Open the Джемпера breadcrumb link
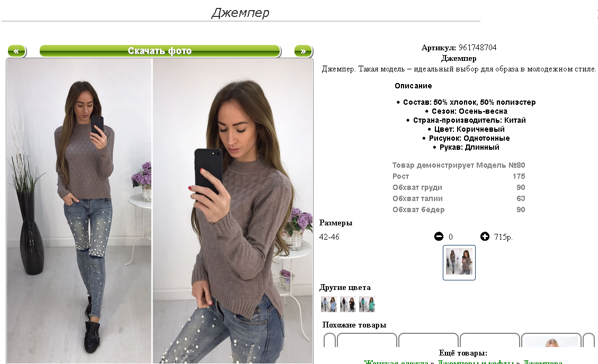Image resolution: width=598 pixels, height=364 pixels. tap(542, 362)
